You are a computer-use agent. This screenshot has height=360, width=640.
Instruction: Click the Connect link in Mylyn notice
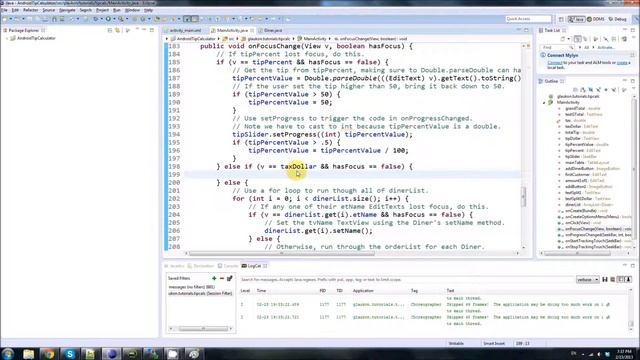pos(554,62)
